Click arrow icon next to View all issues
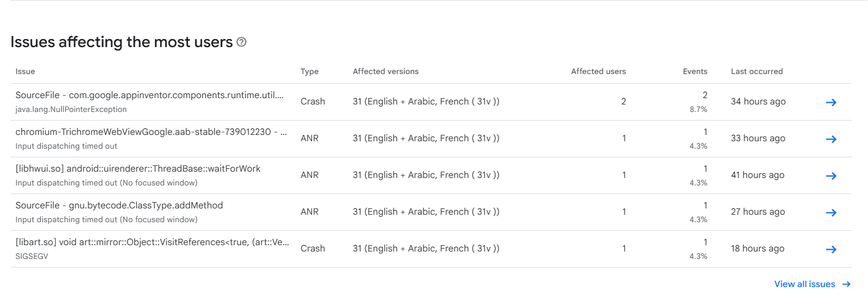This screenshot has width=868, height=298. [x=846, y=284]
